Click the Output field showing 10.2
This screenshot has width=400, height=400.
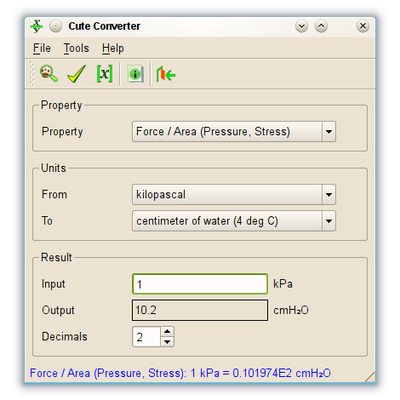click(x=200, y=310)
